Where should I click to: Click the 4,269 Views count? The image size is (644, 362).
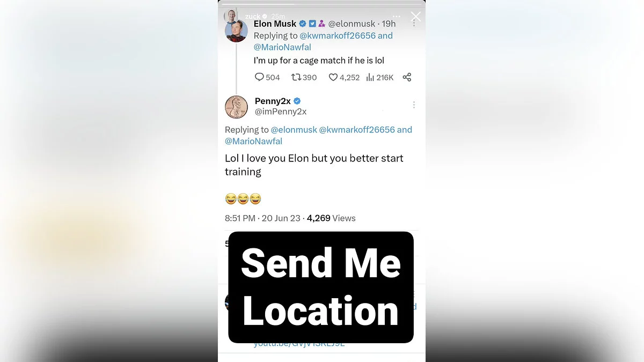331,218
